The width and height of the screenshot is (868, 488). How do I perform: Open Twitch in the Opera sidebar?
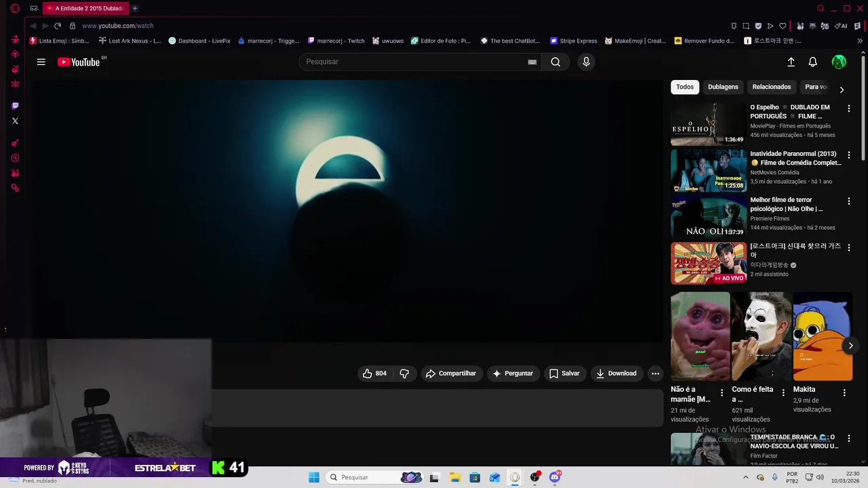coord(15,106)
